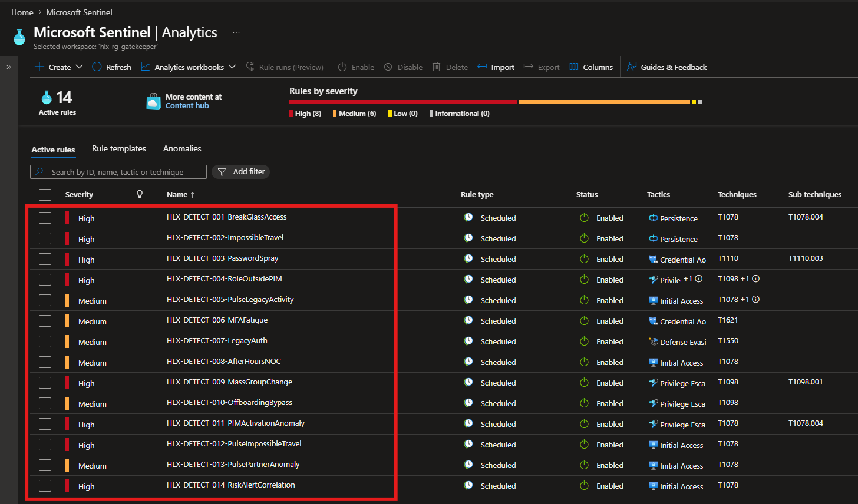The height and width of the screenshot is (504, 858).
Task: Open the Content hub link
Action: (187, 106)
